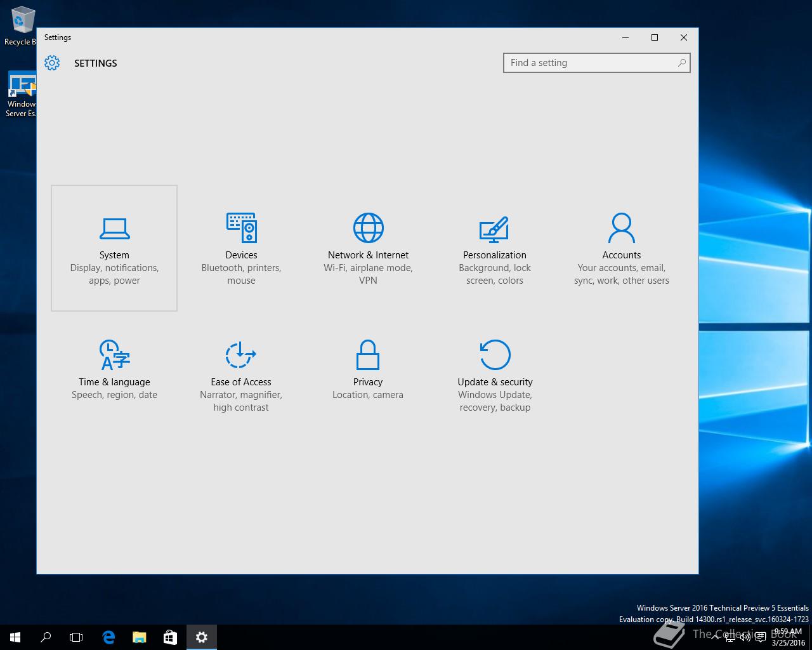Click "Your accounts, email, sync" description
The height and width of the screenshot is (650, 812).
pos(622,274)
